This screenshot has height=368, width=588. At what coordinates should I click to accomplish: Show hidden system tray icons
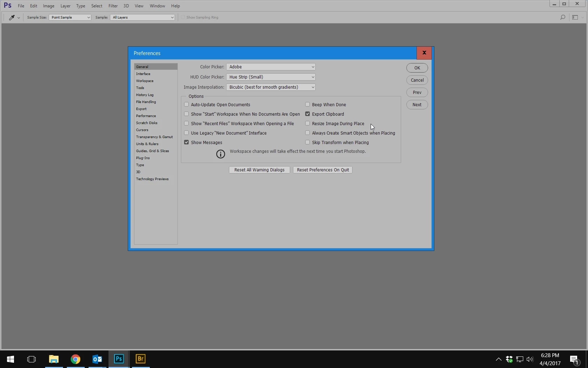click(x=499, y=359)
